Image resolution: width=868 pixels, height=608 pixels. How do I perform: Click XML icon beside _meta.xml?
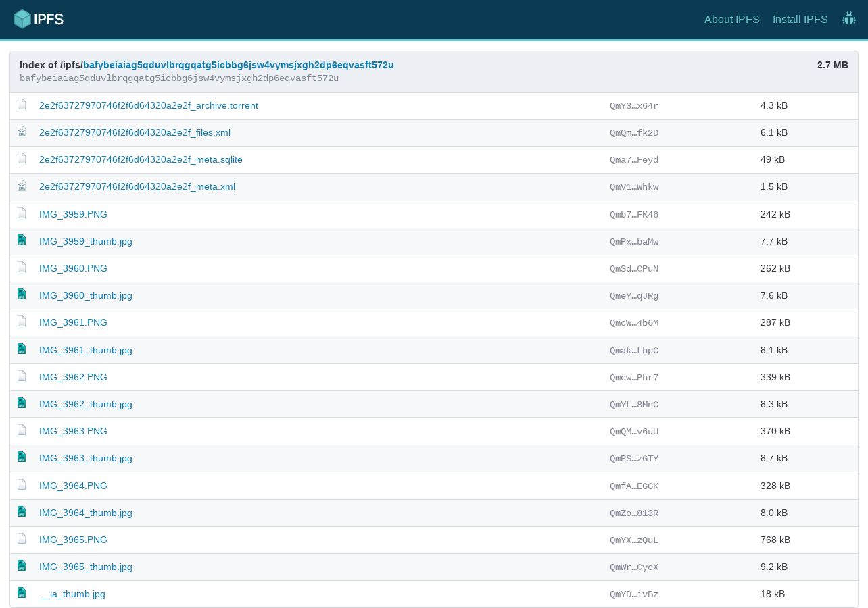coord(22,186)
